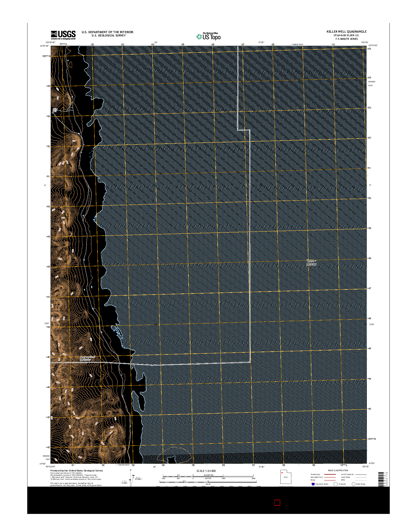Click 'ROAD CLASSIFICATION' legend heading
Screen dimensions: 417x532
(x=338, y=470)
